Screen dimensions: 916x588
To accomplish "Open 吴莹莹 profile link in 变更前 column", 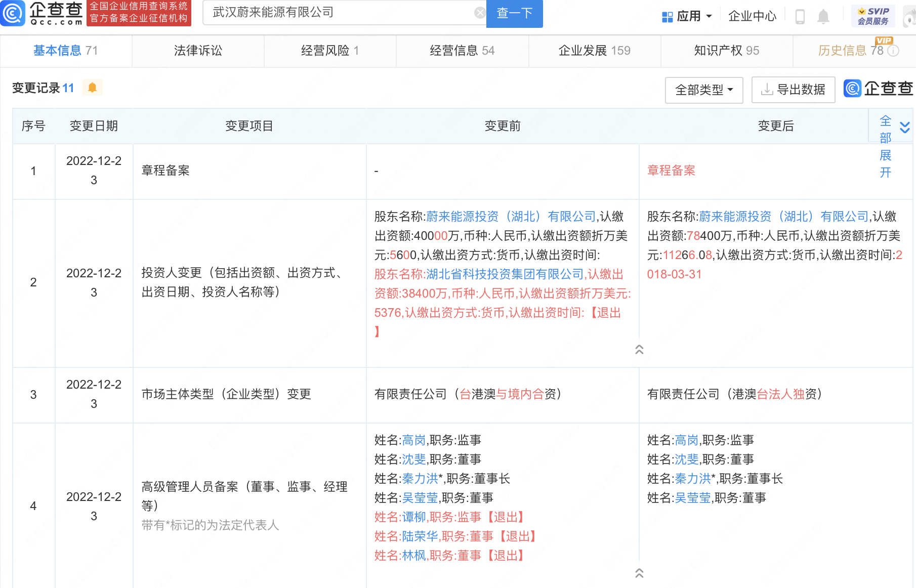I will pyautogui.click(x=420, y=498).
